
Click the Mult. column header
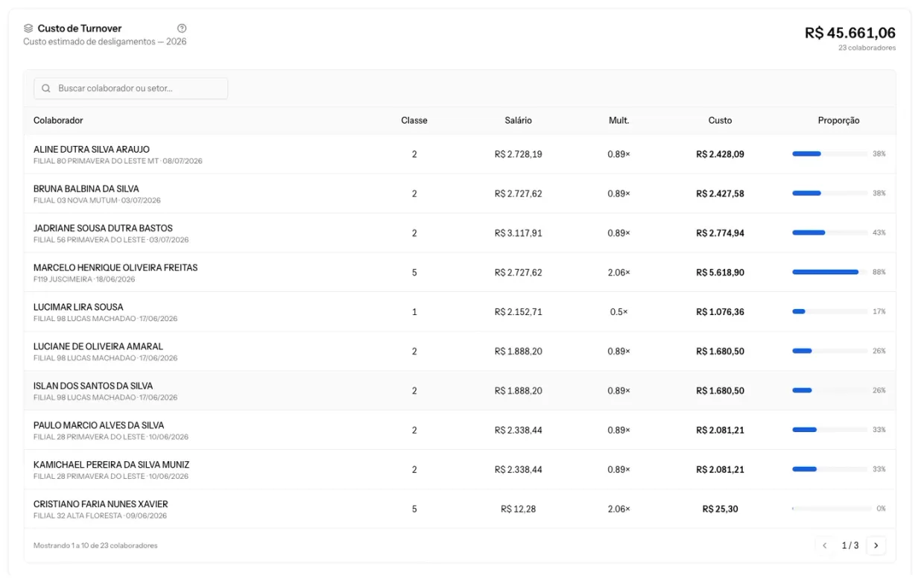coord(618,121)
